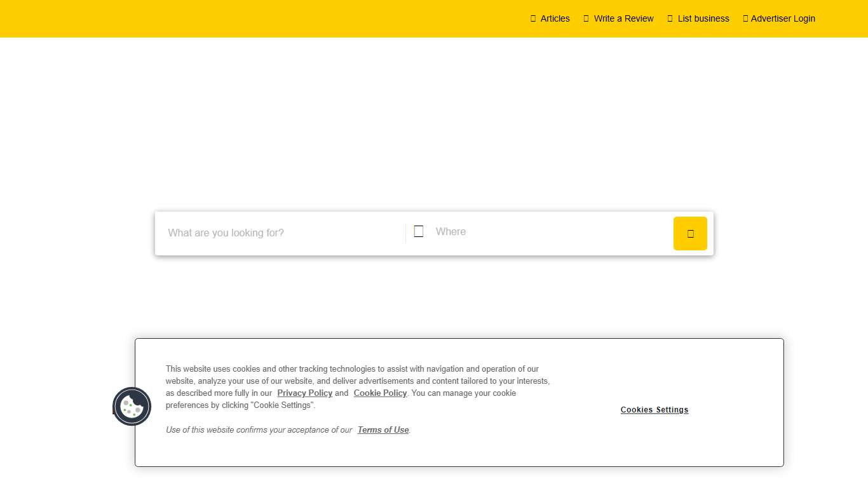The width and height of the screenshot is (868, 488).
Task: Click the Advertiser Login icon
Action: (745, 18)
